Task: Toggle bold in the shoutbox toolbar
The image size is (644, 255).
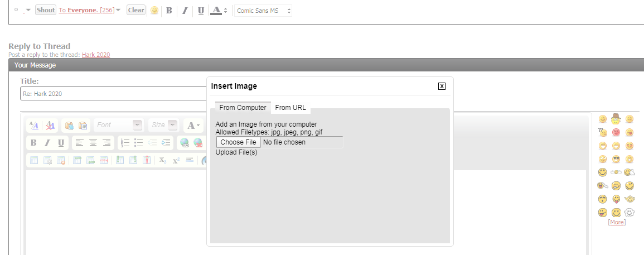Action: click(x=169, y=11)
